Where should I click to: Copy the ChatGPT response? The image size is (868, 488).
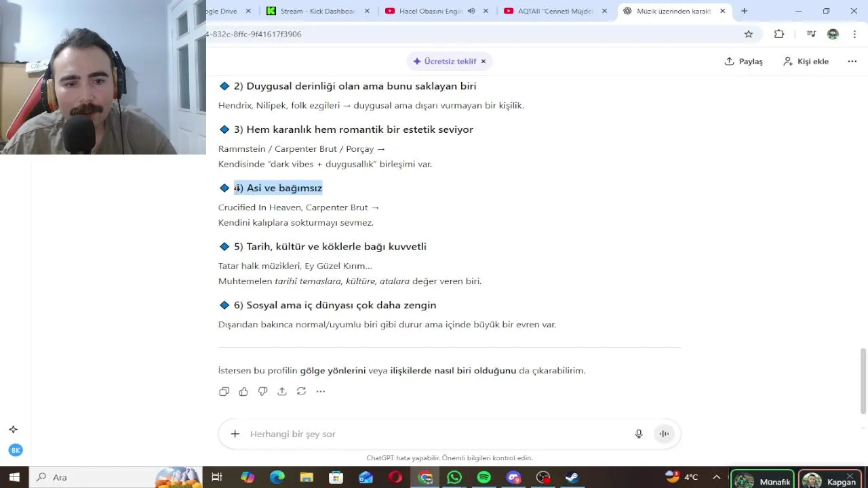[x=224, y=391]
